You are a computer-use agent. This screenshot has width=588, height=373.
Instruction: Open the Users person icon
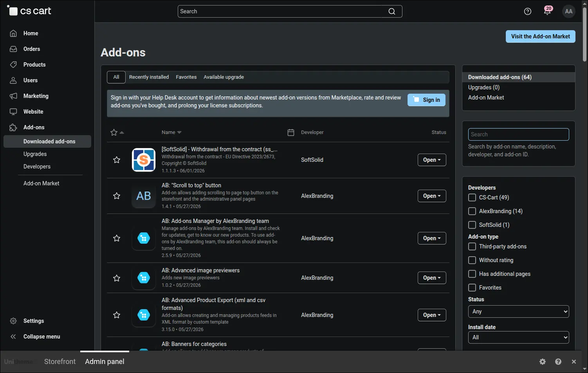(13, 80)
